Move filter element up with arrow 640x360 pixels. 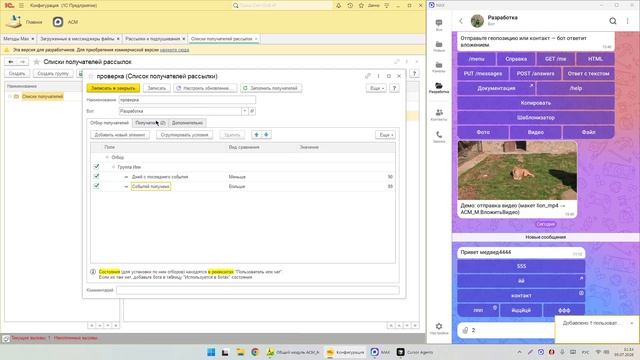point(256,135)
